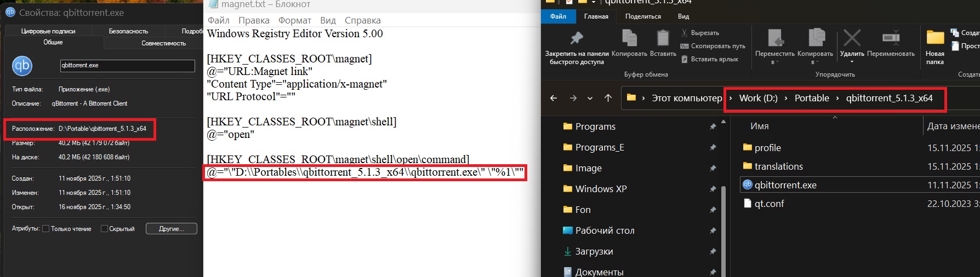Switch to the Совместимость tab
Viewport: 980px width, 277px height.
click(x=163, y=43)
